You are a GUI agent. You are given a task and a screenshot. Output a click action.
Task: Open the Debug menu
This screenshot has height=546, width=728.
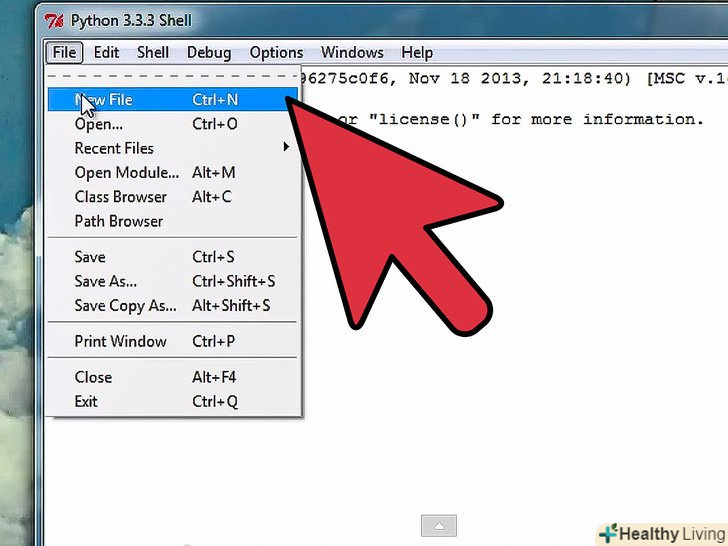coord(209,52)
